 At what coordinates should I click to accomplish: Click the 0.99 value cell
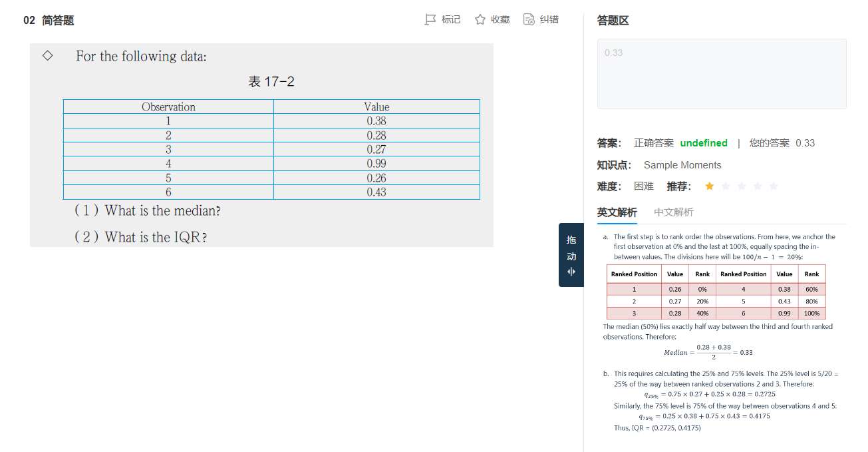(376, 163)
